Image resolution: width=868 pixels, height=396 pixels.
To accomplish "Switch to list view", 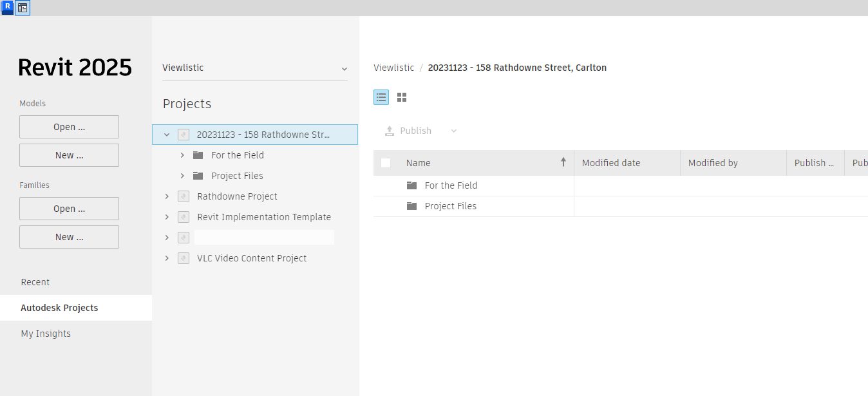I will click(381, 97).
